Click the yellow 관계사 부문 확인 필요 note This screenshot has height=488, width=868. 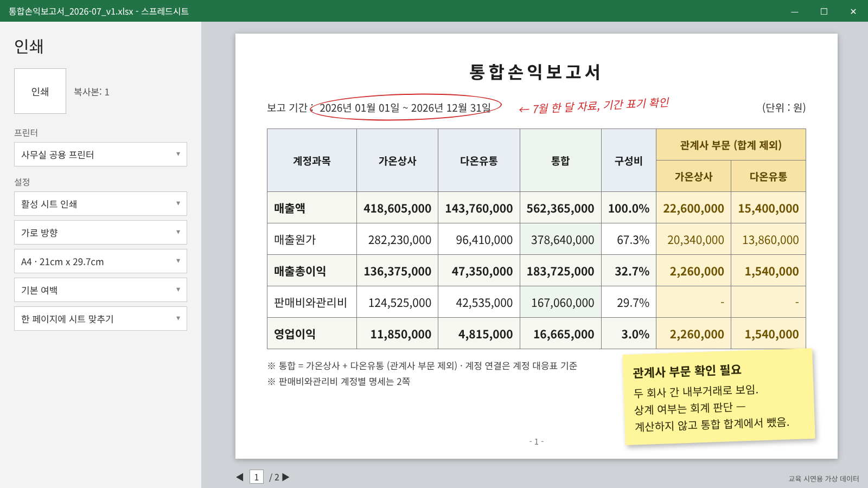tap(719, 397)
